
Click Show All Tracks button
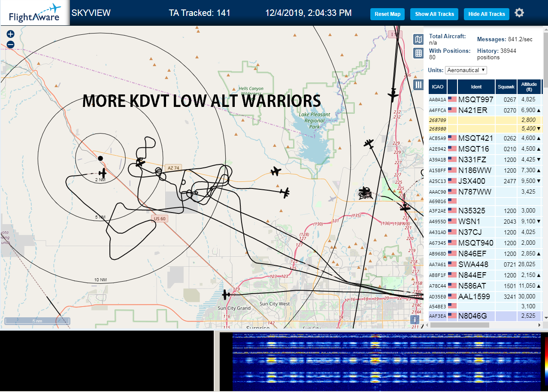click(434, 14)
